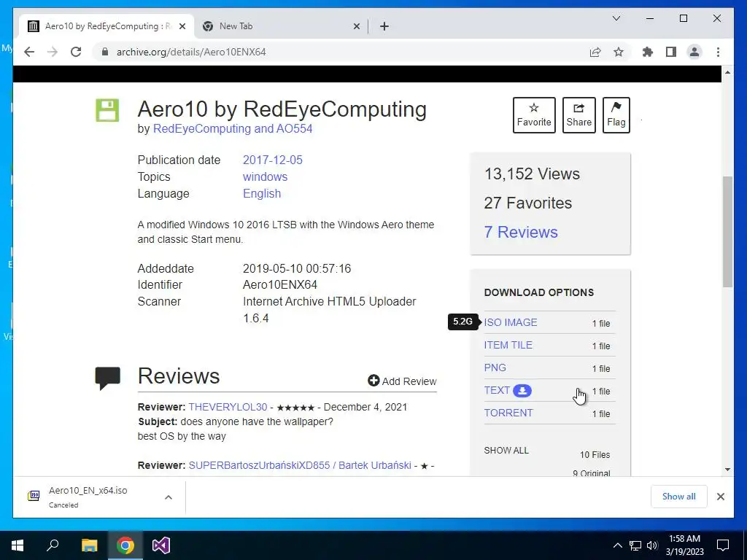Image resolution: width=747 pixels, height=560 pixels.
Task: Open the tab search chevron
Action: pos(616,18)
